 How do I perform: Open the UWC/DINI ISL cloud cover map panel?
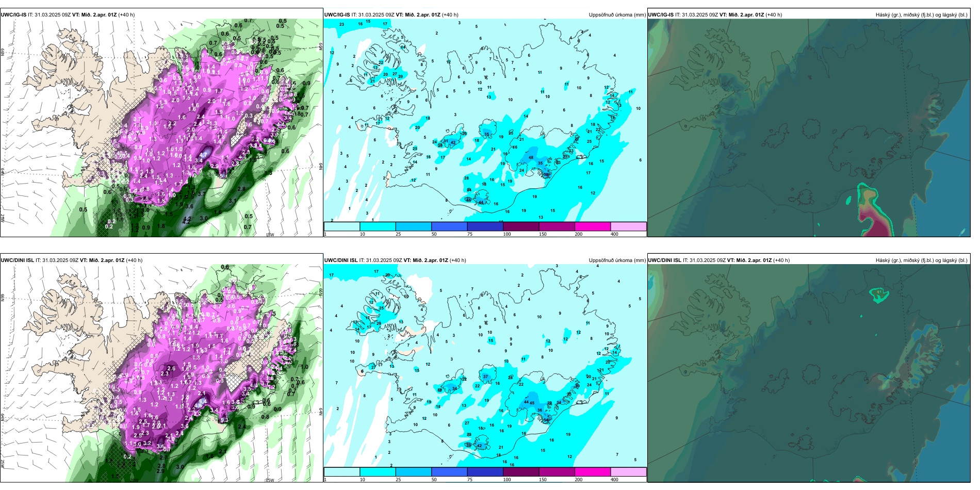point(809,373)
